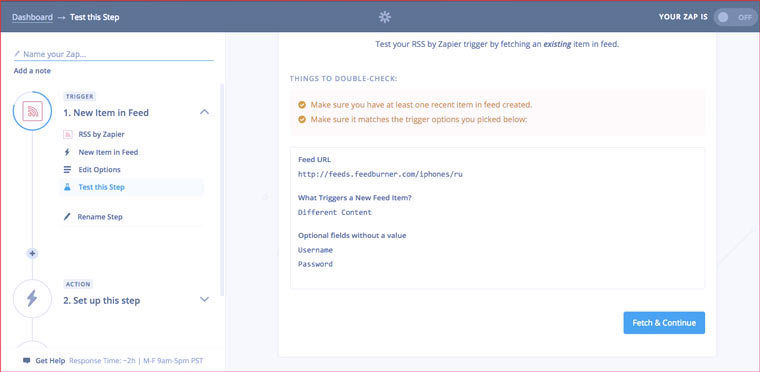Click the small RSS by Zapier icon

(x=67, y=134)
